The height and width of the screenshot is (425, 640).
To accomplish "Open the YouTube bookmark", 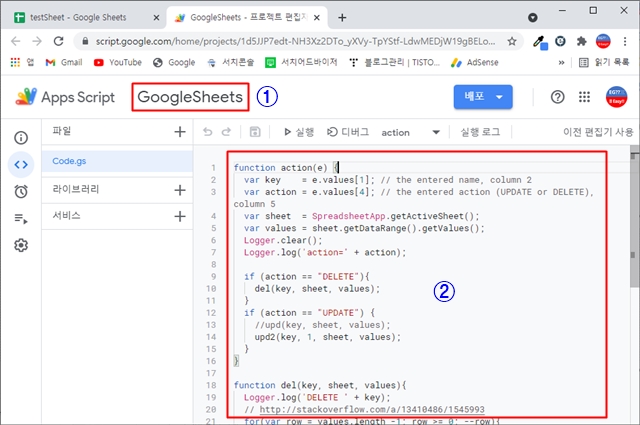I will (x=118, y=62).
